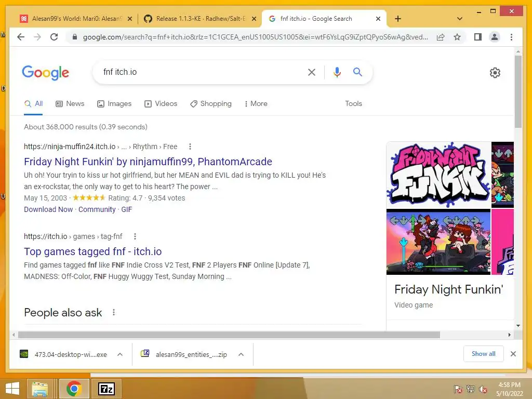The image size is (532, 399).
Task: Open the search Tools options
Action: [353, 103]
